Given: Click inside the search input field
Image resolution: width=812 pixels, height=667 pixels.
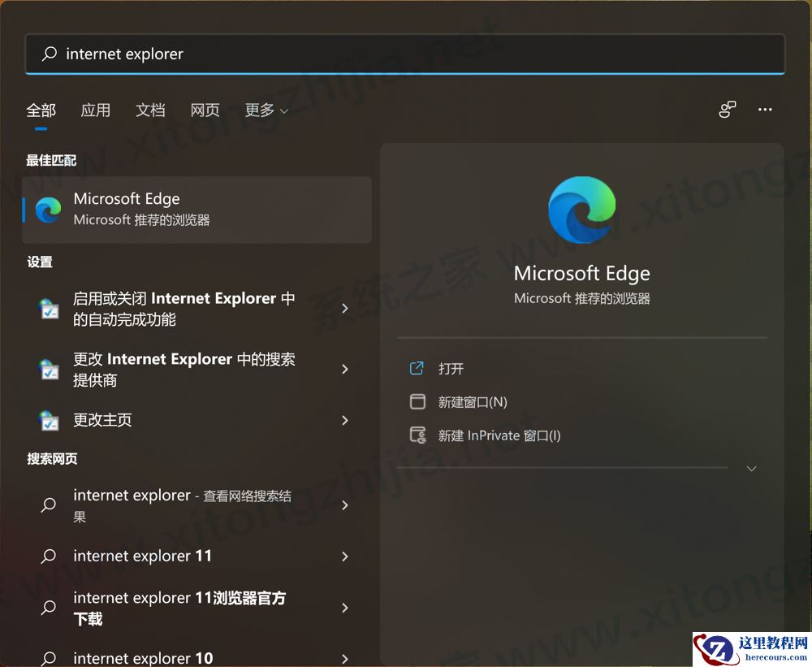Looking at the screenshot, I should [325, 54].
